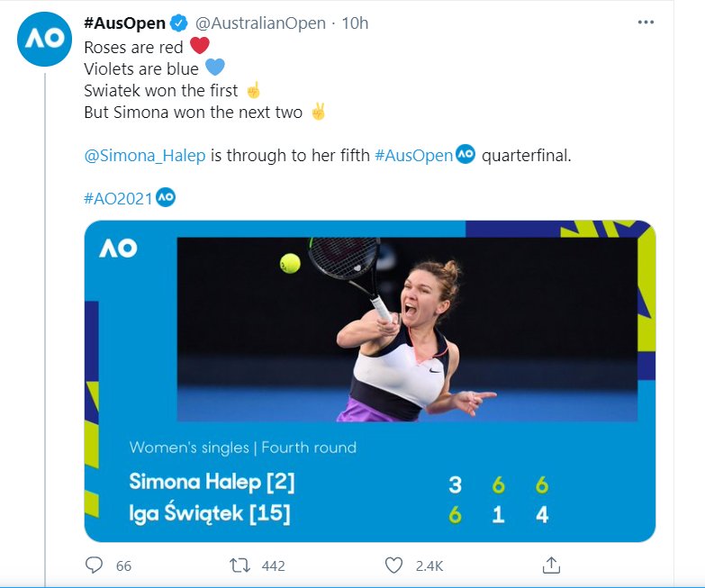Click the 442 retweet count
705x588 pixels.
[x=272, y=565]
